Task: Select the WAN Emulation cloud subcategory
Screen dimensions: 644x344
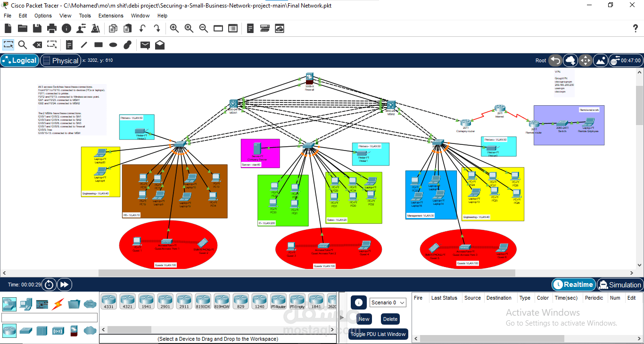Action: 90,330
